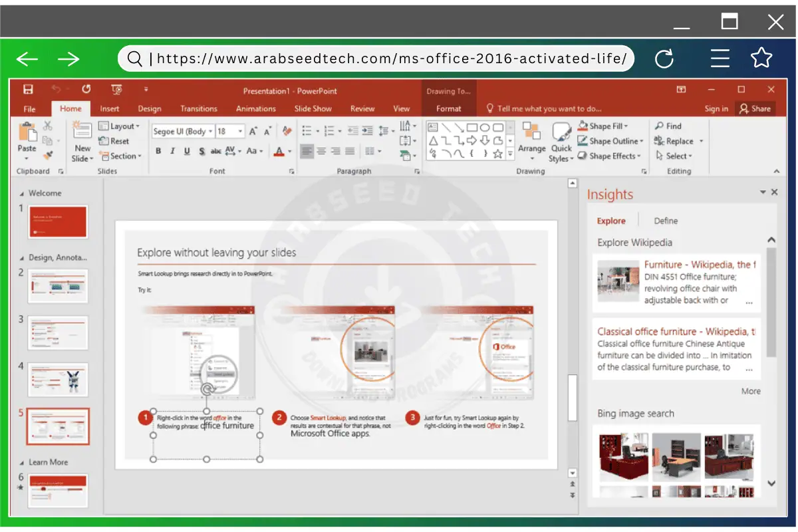The image size is (798, 532).
Task: Select the Oval shape in Drawing gallery
Action: point(485,128)
